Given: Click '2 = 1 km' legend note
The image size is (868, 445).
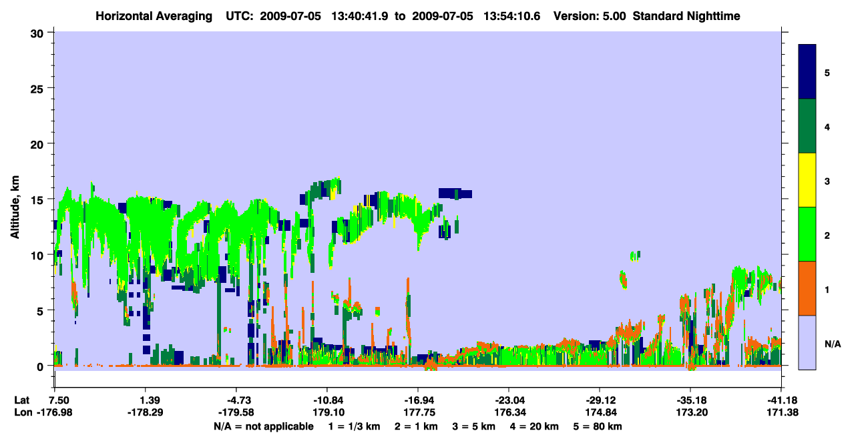Looking at the screenshot, I should click(x=416, y=426).
